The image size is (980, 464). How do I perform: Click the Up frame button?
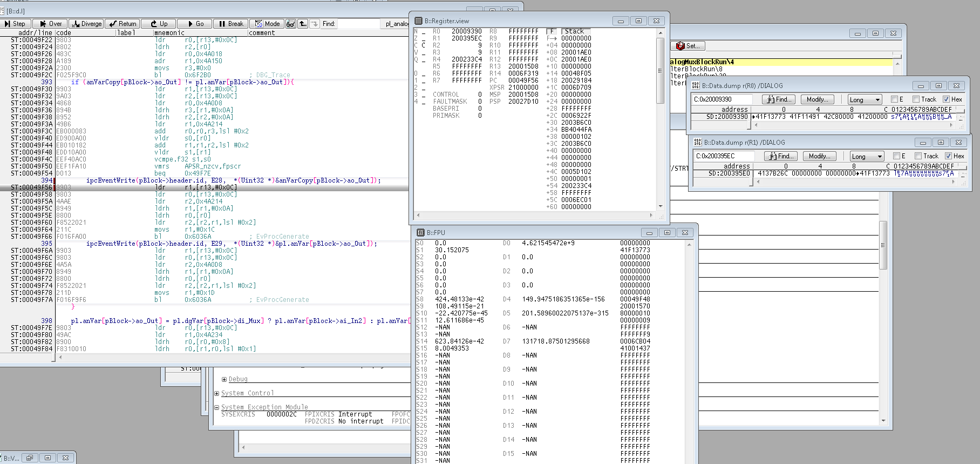click(159, 24)
